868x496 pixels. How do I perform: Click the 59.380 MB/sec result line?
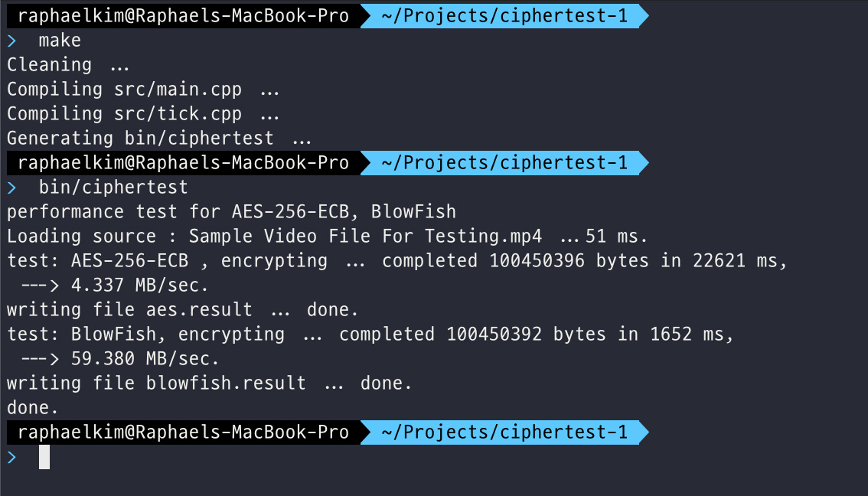pyautogui.click(x=120, y=358)
